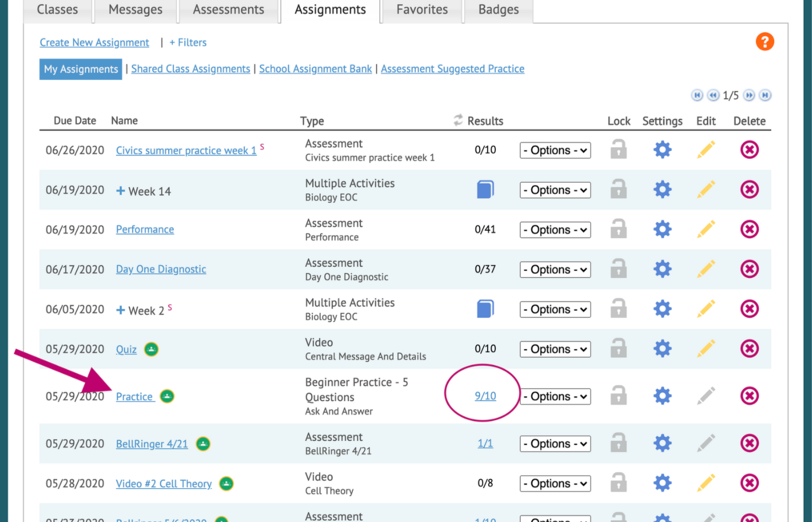This screenshot has width=812, height=522.
Task: Toggle lock for BellRinger 4/21
Action: (x=618, y=443)
